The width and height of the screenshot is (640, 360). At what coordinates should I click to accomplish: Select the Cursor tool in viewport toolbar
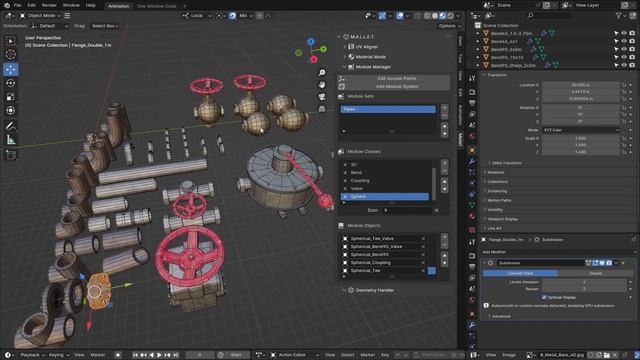11,54
